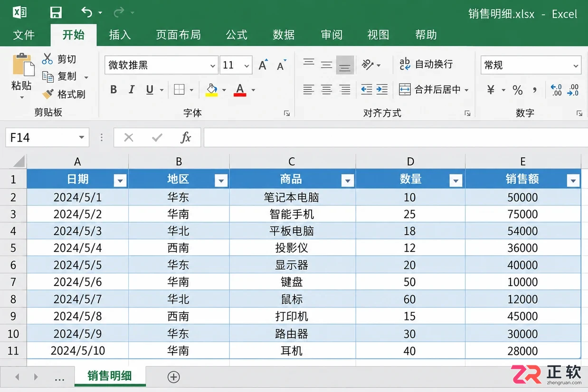Click the middle align icon
The width and height of the screenshot is (588, 392).
coord(326,65)
